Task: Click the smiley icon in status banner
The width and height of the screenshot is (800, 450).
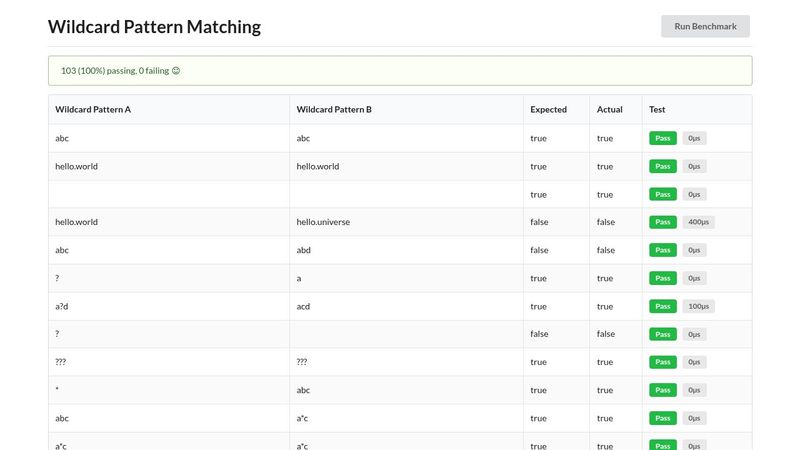Action: 176,71
